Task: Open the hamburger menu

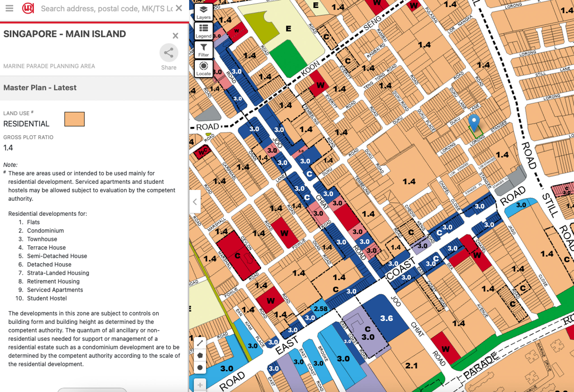Action: (x=9, y=8)
